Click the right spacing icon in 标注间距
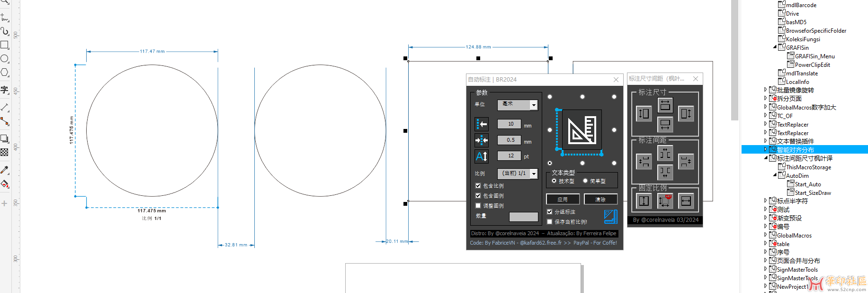Viewport: 868px width, 293px height. pyautogui.click(x=686, y=162)
